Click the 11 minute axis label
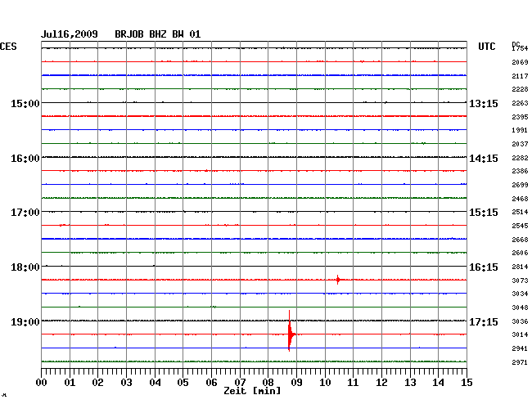The image size is (532, 404). [x=353, y=382]
